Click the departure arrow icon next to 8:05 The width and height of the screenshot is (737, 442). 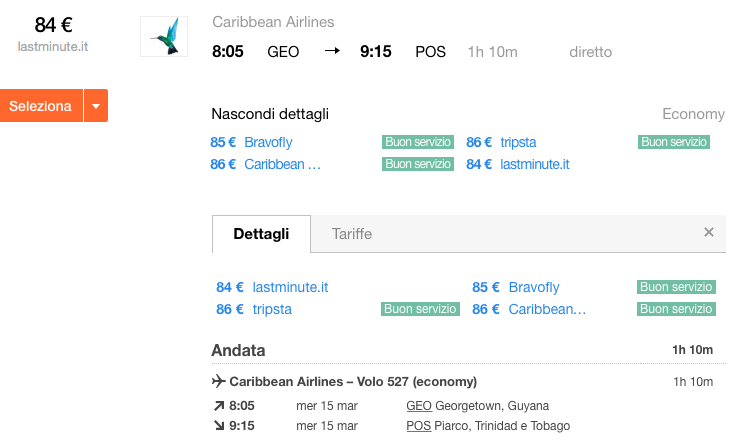point(219,405)
